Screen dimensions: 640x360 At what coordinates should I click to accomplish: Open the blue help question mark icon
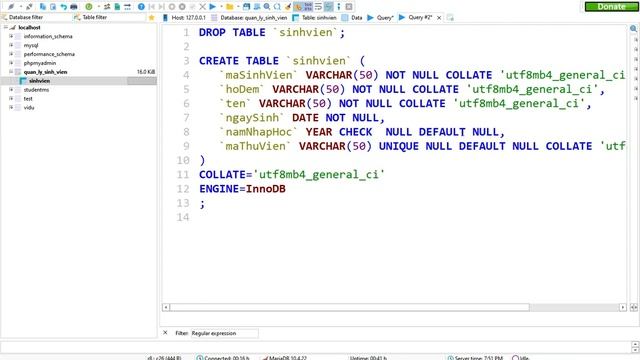141,7
